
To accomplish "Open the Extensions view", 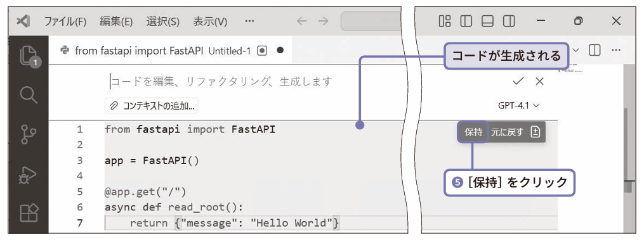I will pyautogui.click(x=29, y=213).
